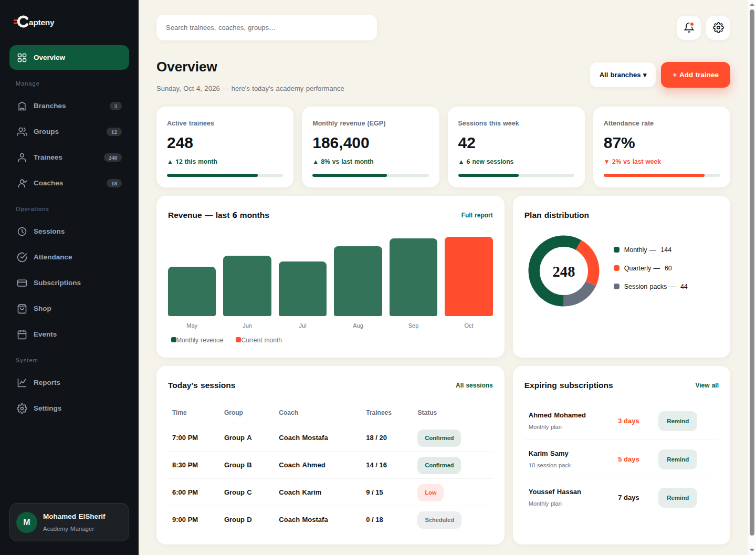This screenshot has height=555, width=756.
Task: Click the Branches building icon
Action: [22, 106]
